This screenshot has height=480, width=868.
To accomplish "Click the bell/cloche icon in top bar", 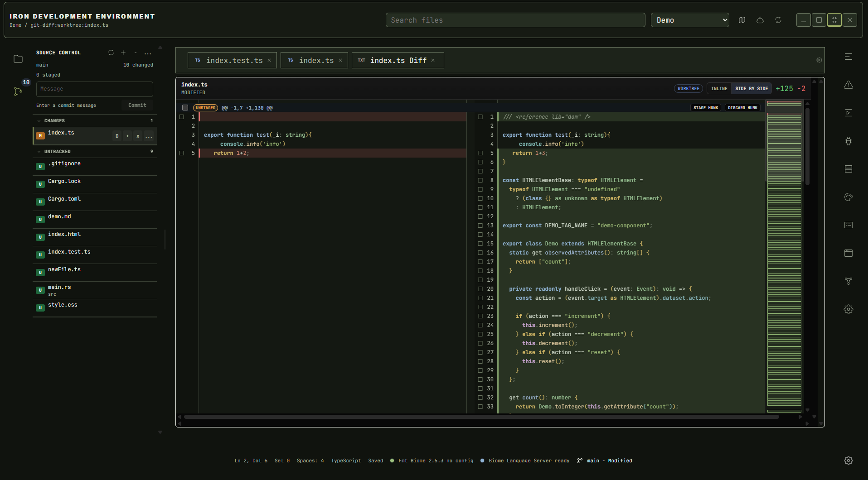I will click(x=760, y=20).
